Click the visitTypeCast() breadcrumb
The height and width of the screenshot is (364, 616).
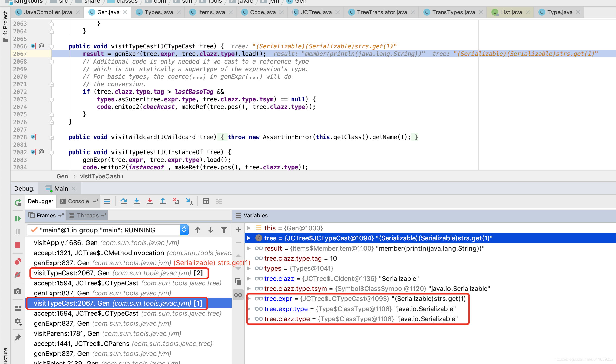pos(102,176)
